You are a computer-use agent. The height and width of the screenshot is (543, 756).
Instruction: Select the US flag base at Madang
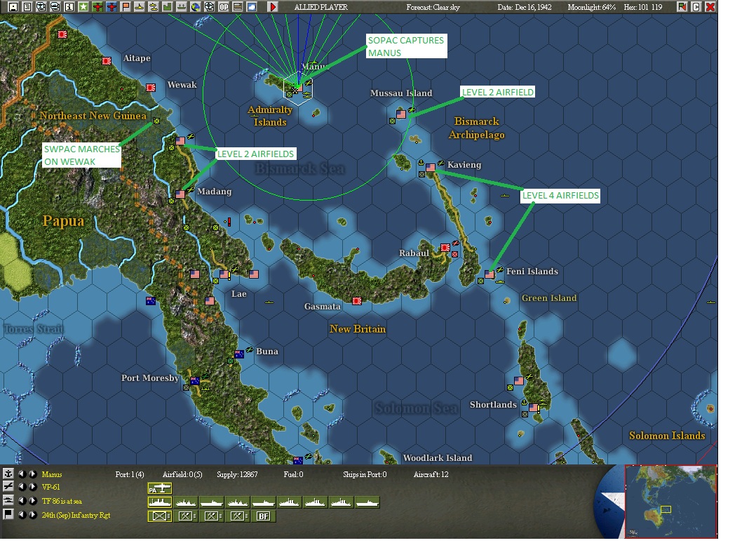[x=180, y=194]
